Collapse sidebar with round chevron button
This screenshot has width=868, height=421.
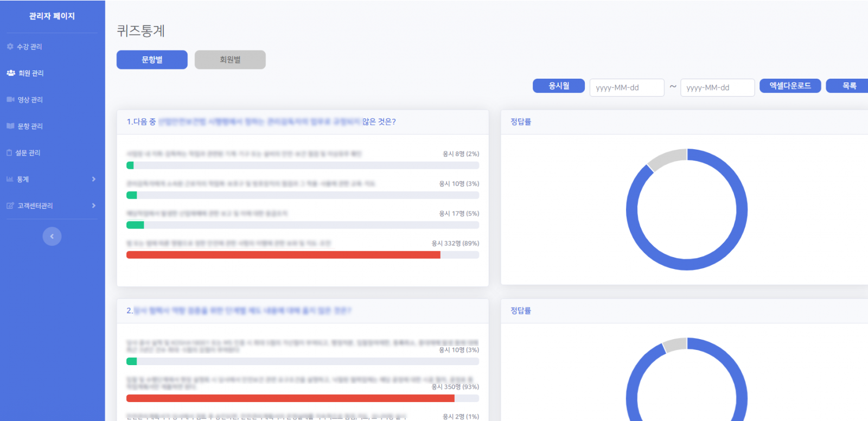(x=52, y=236)
